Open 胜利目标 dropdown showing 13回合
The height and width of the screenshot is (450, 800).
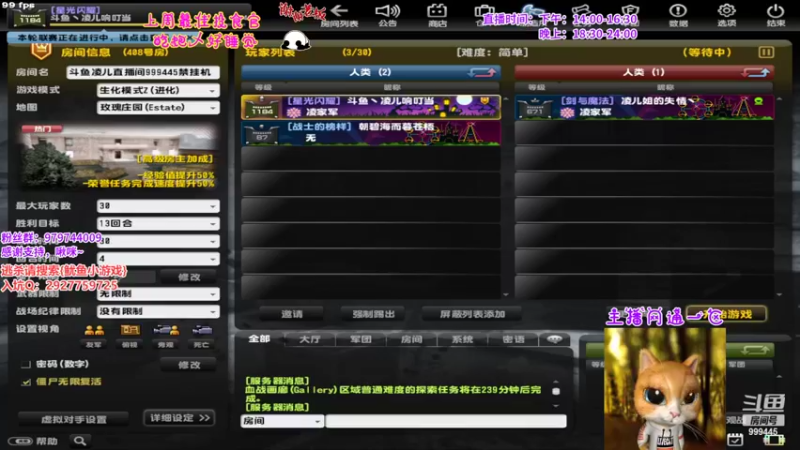(158, 223)
